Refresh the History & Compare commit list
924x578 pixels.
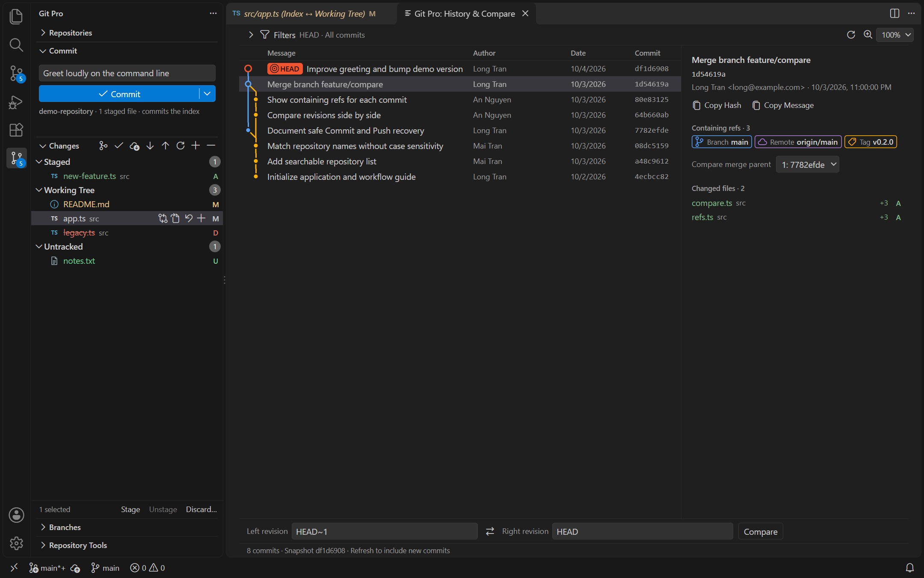(851, 35)
